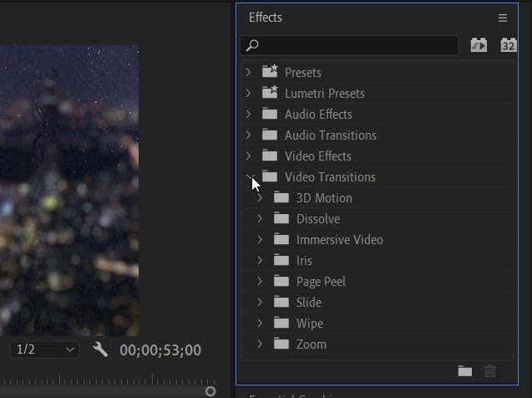Screen dimensions: 532x398
Task: Collapse the Video Transitions folder
Action: point(248,177)
